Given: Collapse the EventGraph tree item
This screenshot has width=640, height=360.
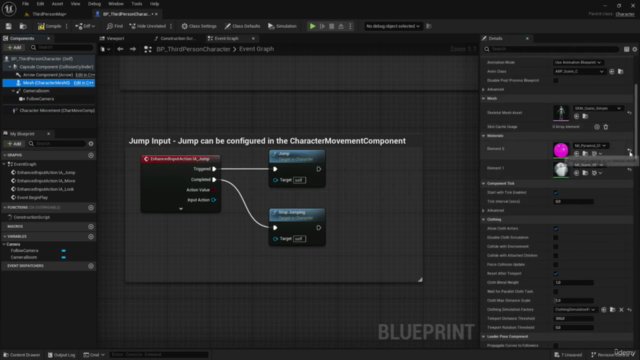Looking at the screenshot, I should point(4,164).
